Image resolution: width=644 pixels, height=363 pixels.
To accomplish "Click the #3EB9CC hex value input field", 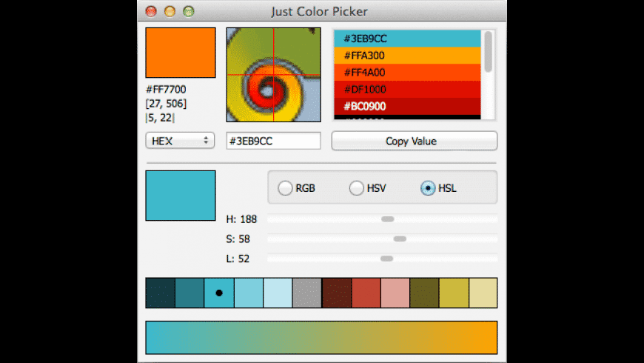I will [274, 141].
